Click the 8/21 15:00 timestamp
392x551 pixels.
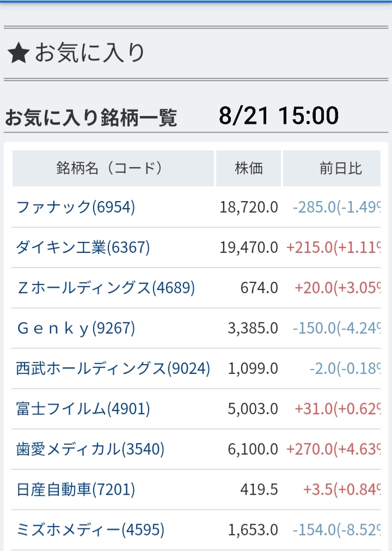click(x=279, y=116)
